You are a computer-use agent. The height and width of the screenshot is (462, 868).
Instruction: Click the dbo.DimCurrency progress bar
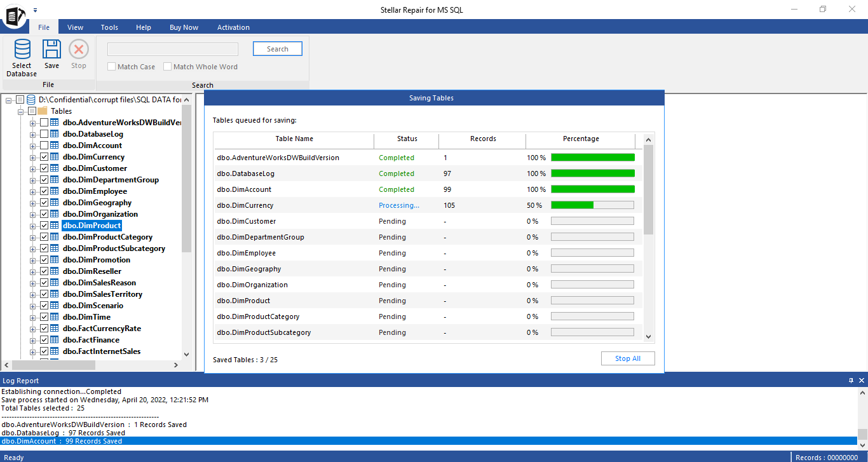(592, 205)
